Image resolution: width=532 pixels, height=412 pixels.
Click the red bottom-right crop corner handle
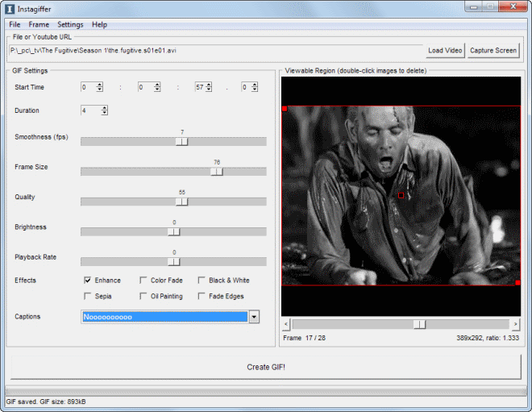pyautogui.click(x=517, y=283)
